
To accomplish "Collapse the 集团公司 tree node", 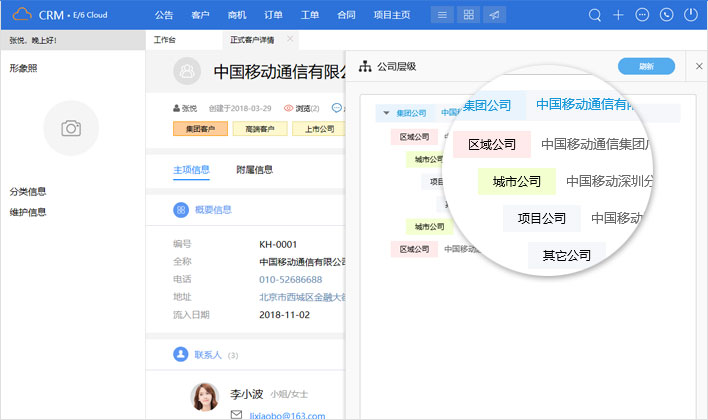I will pos(386,112).
